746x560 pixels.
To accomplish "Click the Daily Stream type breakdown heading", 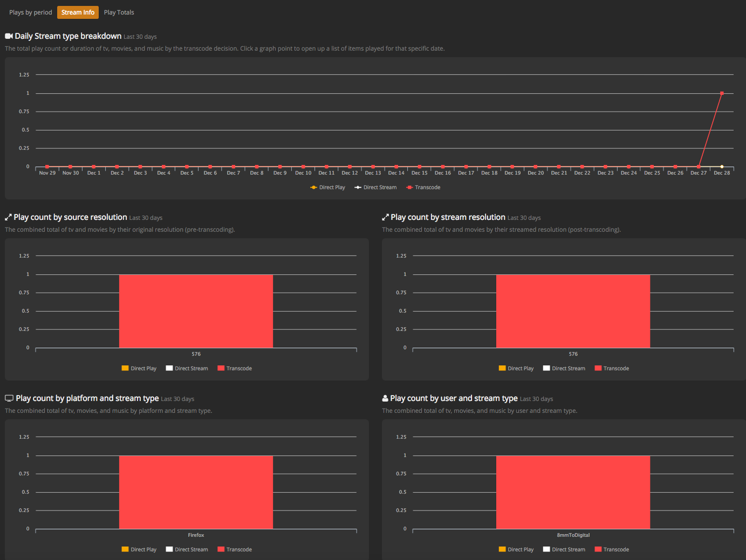I will pos(68,36).
